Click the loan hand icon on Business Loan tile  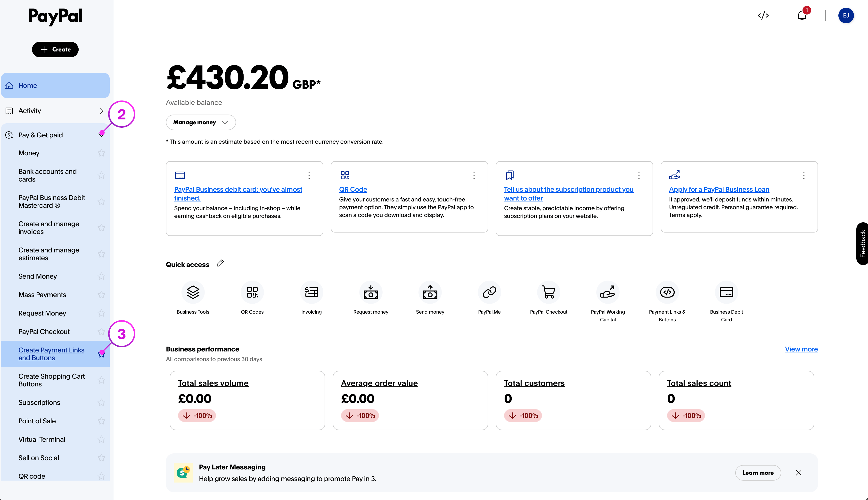pos(674,175)
